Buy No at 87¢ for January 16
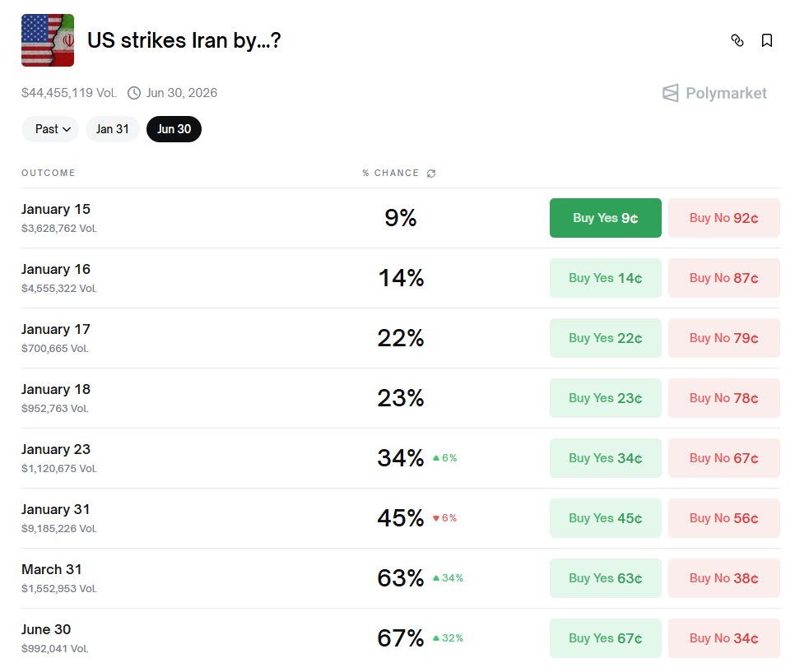 pyautogui.click(x=723, y=278)
